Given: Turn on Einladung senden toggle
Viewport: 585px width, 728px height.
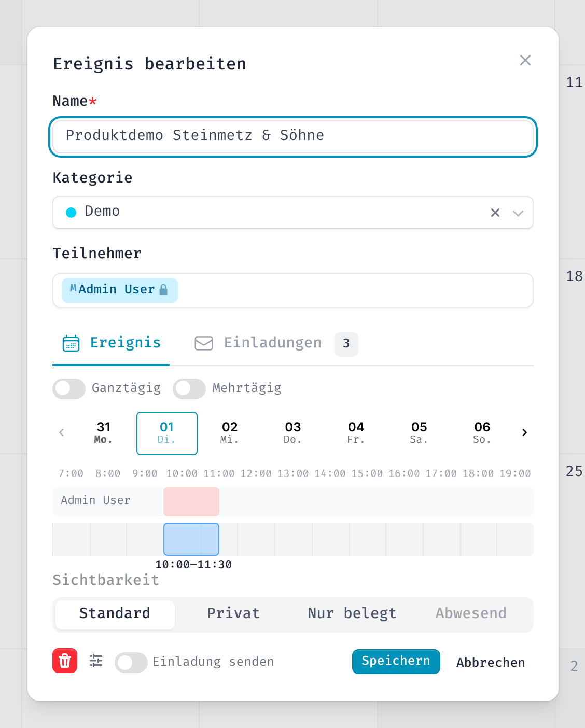Looking at the screenshot, I should pos(131,663).
